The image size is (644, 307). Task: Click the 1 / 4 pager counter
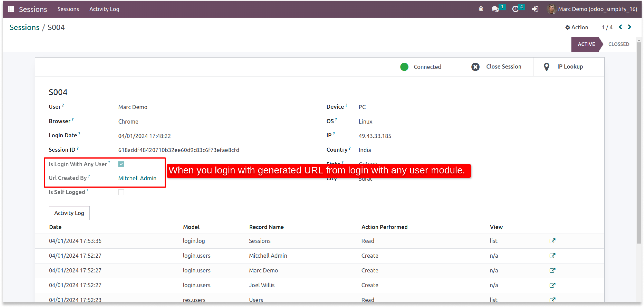(x=607, y=27)
